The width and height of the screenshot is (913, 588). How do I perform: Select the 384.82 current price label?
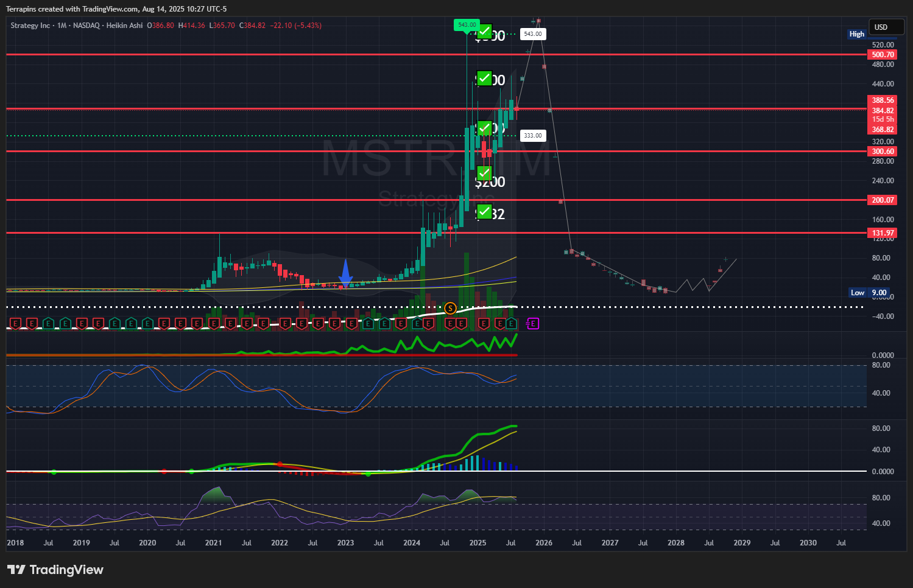(x=883, y=111)
